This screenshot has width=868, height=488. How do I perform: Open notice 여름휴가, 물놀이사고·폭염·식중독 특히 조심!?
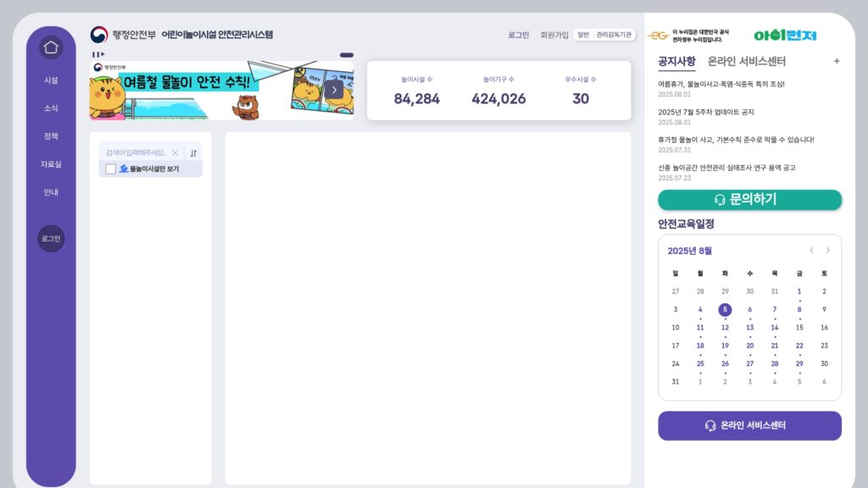721,84
